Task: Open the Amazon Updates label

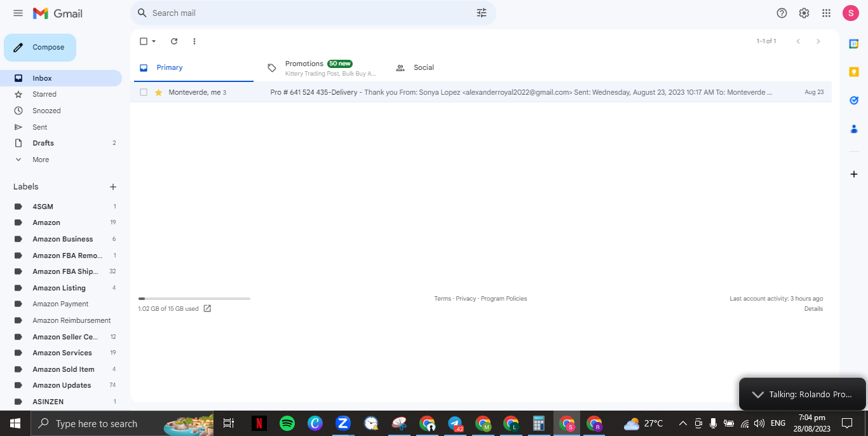Action: (x=61, y=385)
